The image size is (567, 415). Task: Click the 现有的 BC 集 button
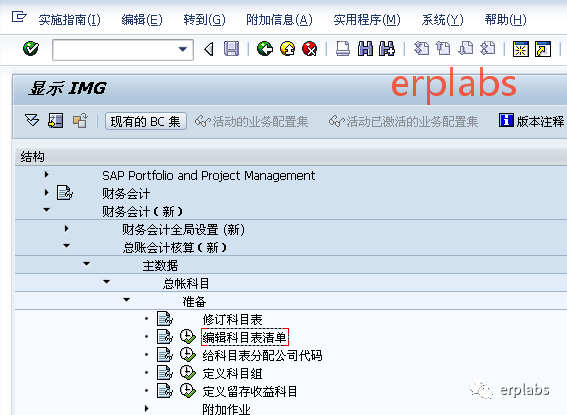click(146, 121)
